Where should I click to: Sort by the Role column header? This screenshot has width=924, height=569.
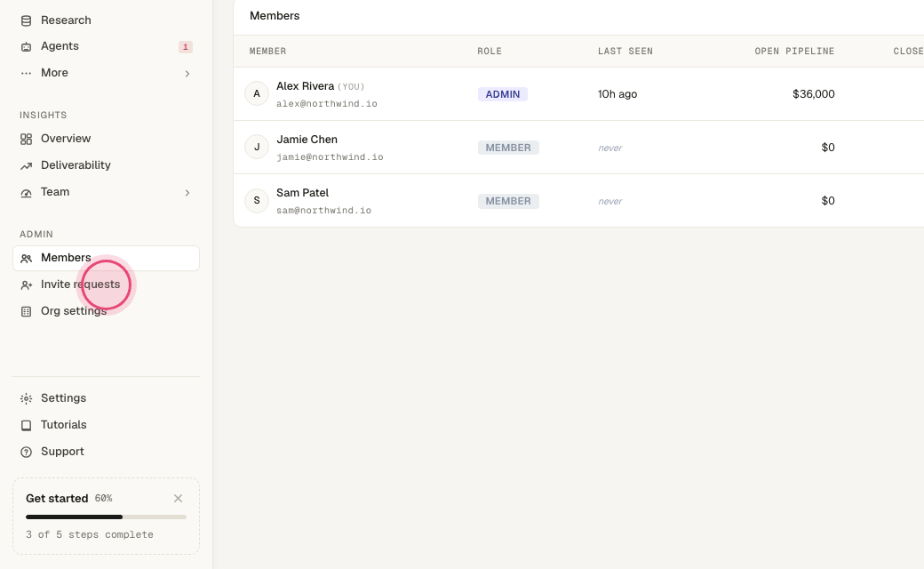[490, 52]
